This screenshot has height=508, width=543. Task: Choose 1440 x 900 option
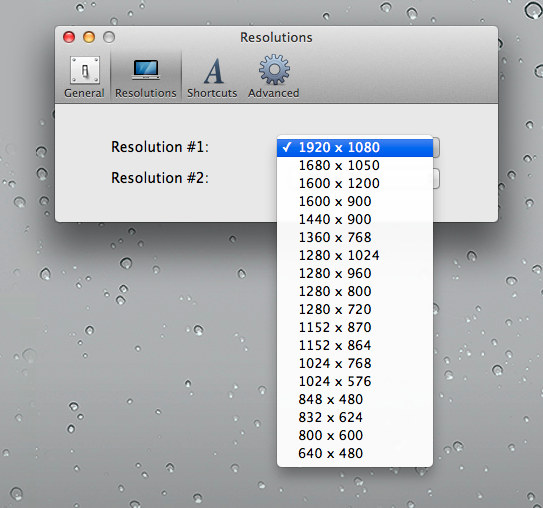tap(355, 220)
